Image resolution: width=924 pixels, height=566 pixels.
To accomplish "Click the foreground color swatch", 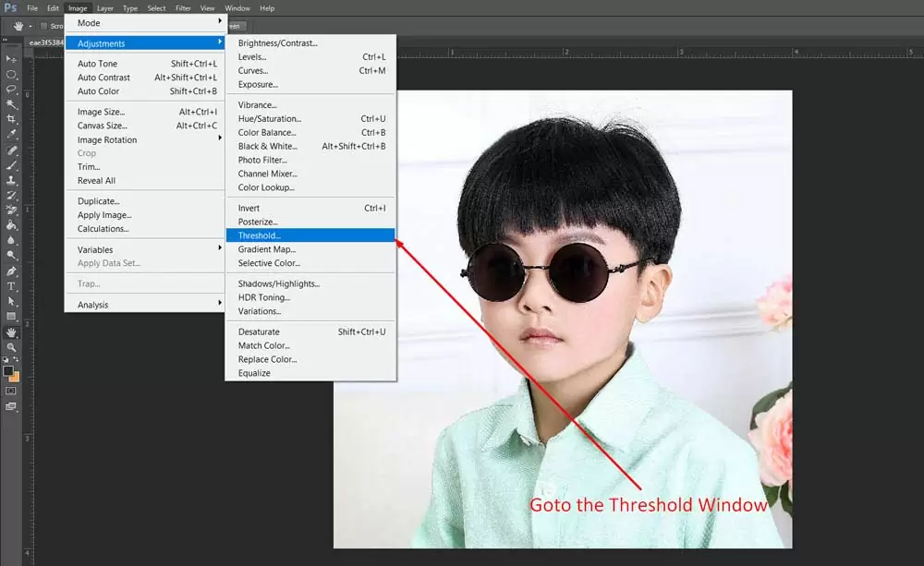I will tap(8, 370).
